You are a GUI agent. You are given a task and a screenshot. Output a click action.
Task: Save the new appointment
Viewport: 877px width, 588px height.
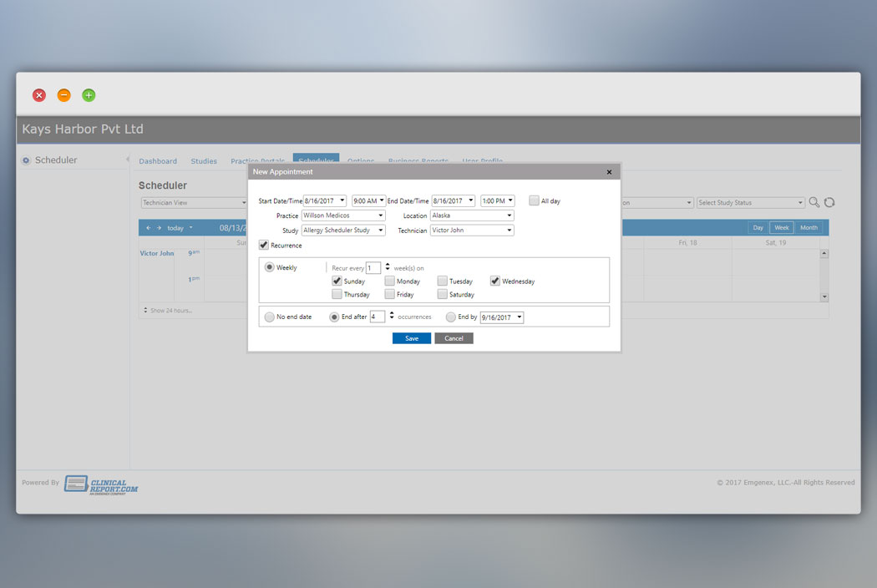[412, 338]
